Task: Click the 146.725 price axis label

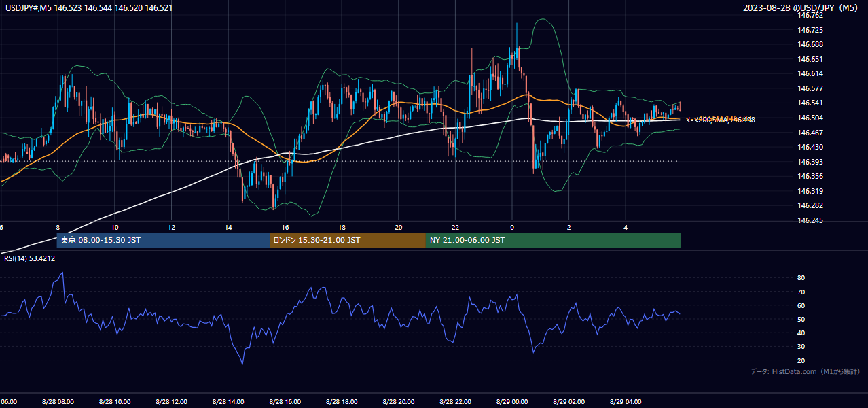Action: [811, 30]
